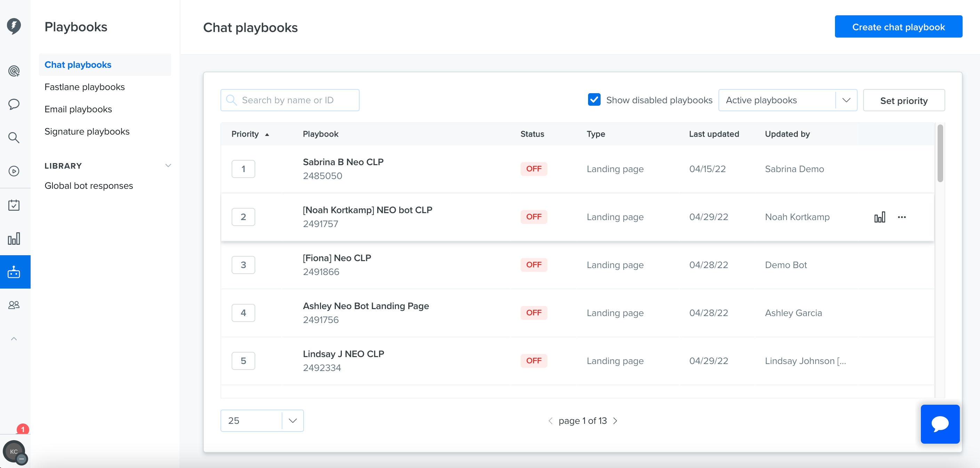
Task: Open the 25 rows per page dropdown
Action: coord(262,420)
